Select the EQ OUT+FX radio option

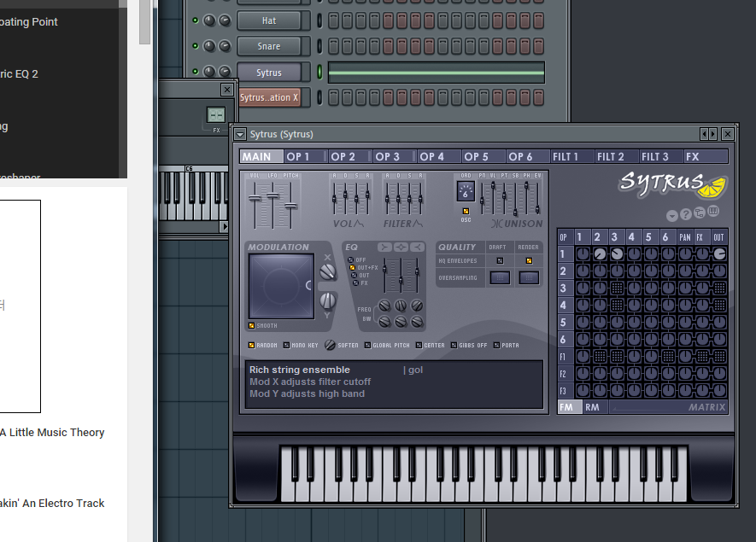[x=353, y=268]
